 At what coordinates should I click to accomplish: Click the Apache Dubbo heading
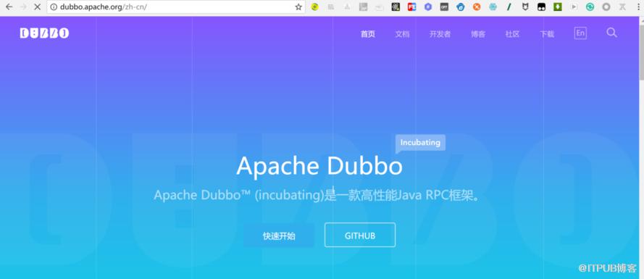319,166
